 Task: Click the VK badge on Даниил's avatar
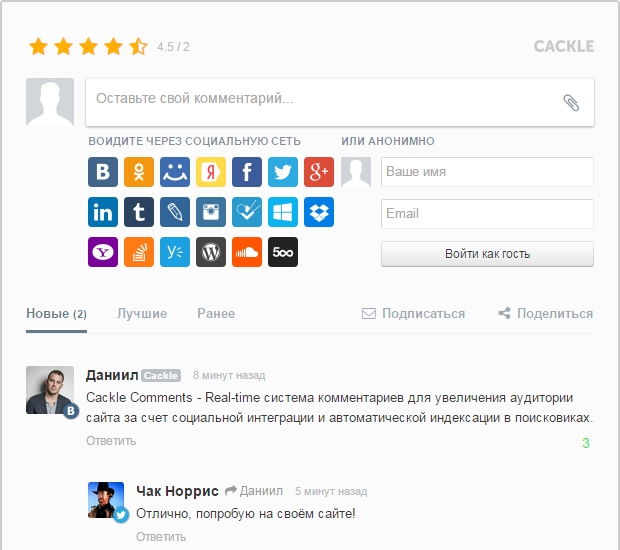point(71,411)
